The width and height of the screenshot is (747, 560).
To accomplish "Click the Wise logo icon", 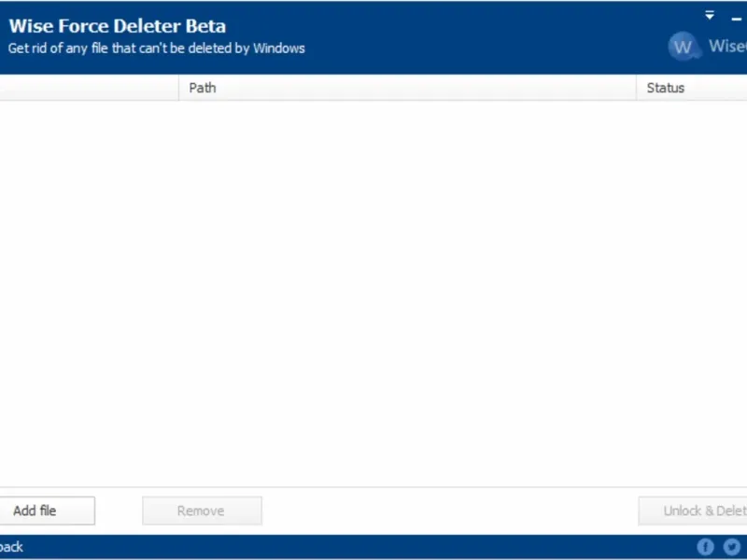I will [x=684, y=46].
